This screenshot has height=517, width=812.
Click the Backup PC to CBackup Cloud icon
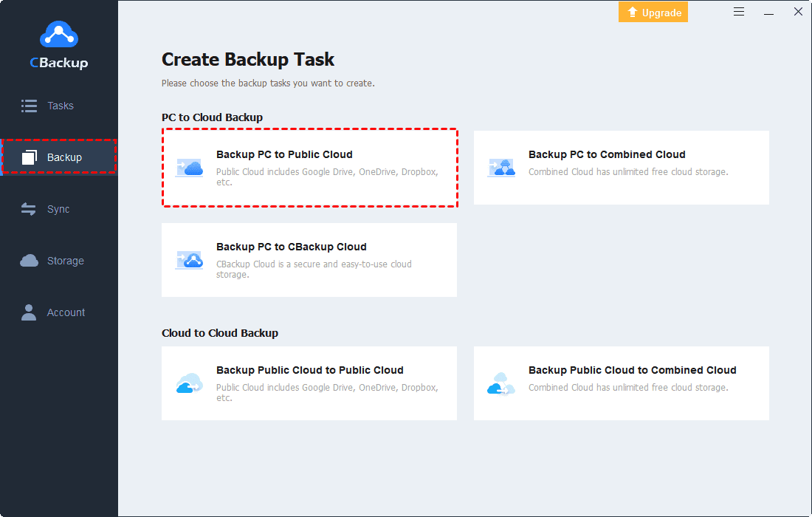pos(190,260)
